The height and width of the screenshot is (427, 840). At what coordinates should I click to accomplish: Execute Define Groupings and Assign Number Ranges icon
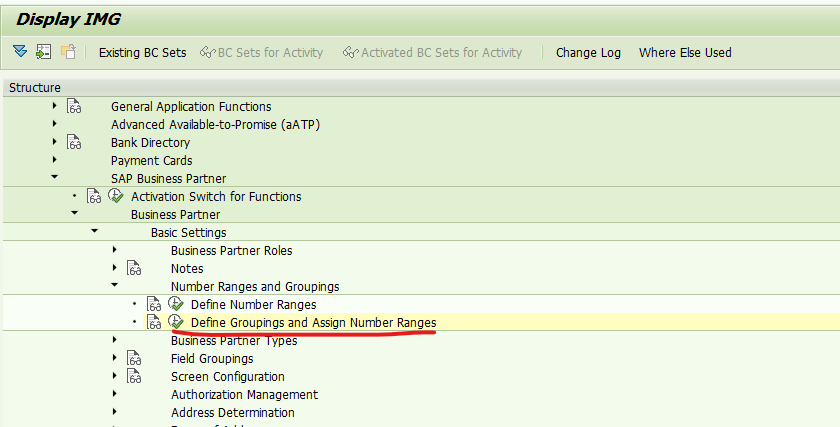point(176,322)
